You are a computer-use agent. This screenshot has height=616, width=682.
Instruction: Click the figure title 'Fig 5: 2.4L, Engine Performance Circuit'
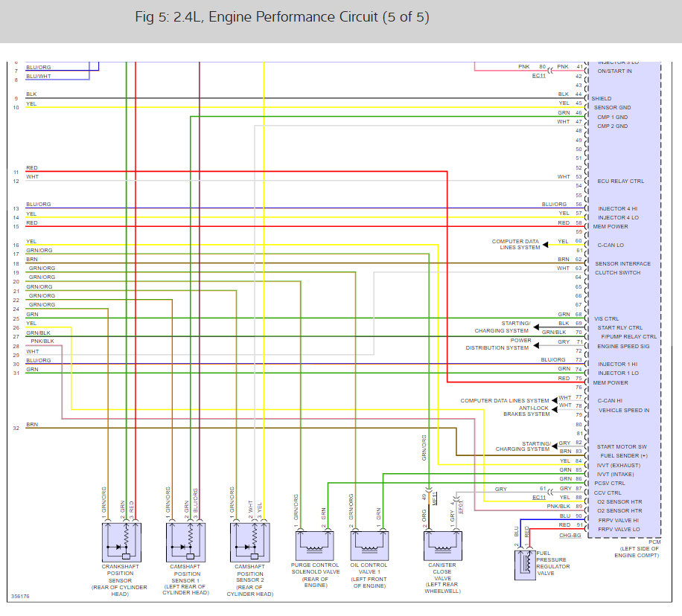282,17
